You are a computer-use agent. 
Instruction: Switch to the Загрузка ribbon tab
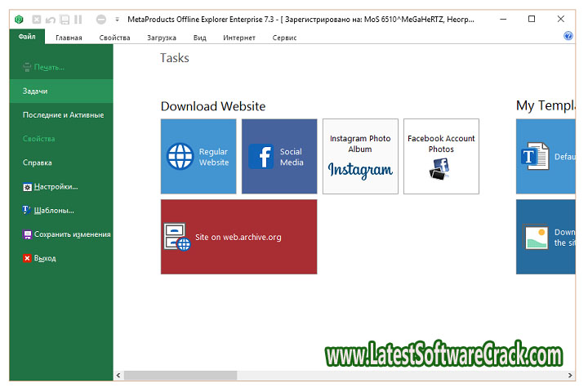click(x=161, y=38)
